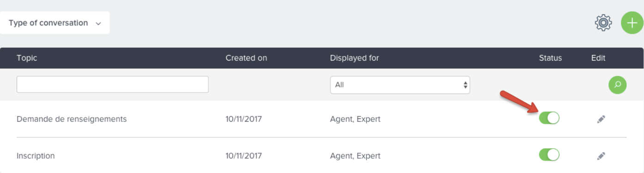Select the Edit column header

click(598, 58)
